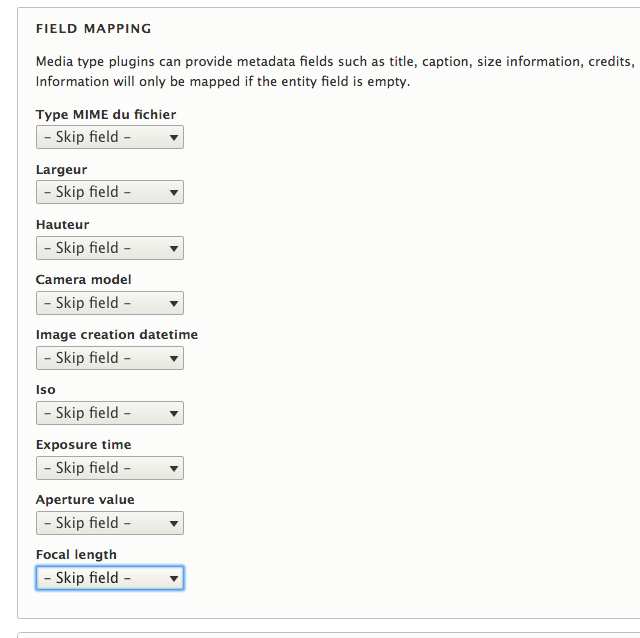Expand the Image creation datetime select
The image size is (640, 638).
110,358
